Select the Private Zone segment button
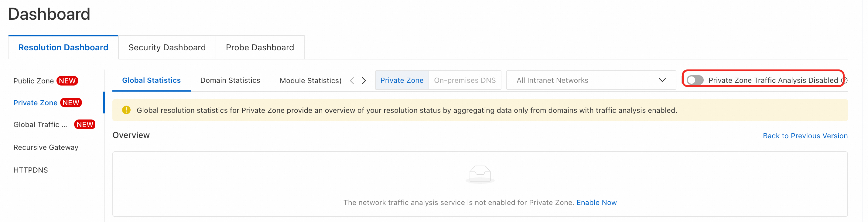 402,80
